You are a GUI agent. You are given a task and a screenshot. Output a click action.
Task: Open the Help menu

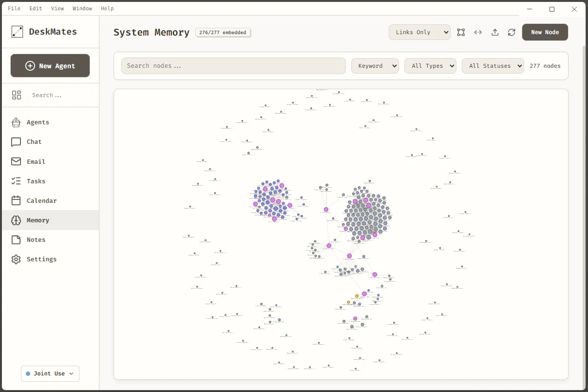coord(107,8)
